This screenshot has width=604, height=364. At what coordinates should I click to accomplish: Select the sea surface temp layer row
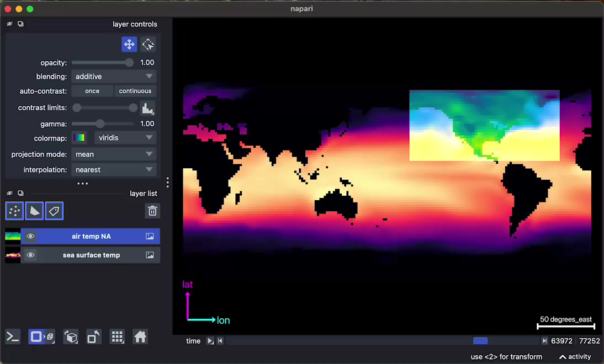[91, 255]
